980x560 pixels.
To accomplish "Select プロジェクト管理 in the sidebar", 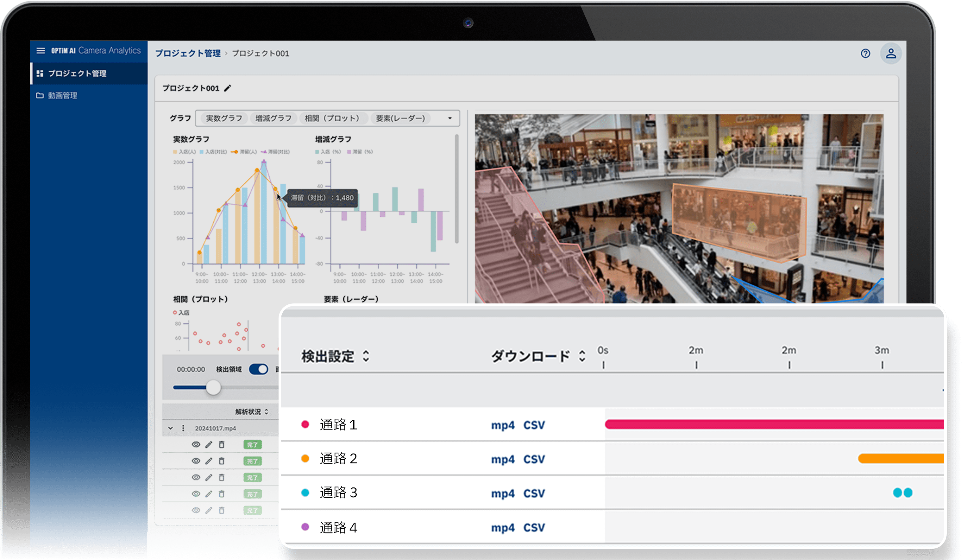I will coord(78,74).
